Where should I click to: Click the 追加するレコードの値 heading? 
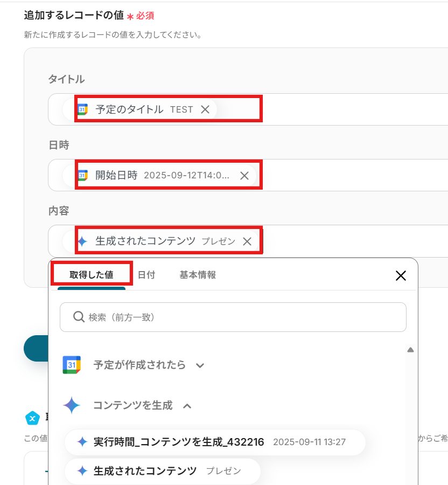tap(74, 15)
